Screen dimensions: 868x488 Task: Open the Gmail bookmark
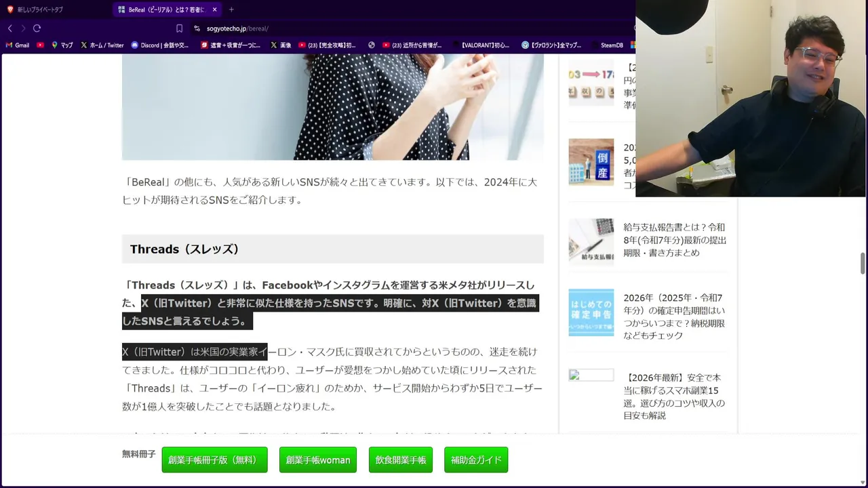18,45
